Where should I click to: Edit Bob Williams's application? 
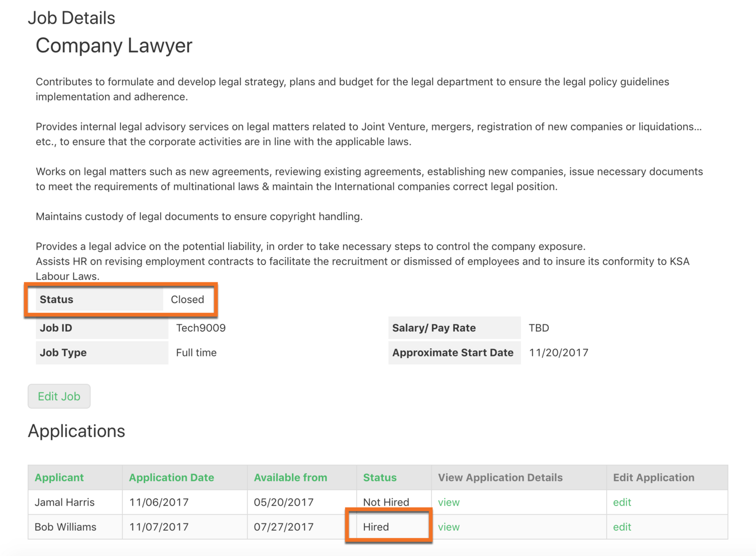click(622, 527)
